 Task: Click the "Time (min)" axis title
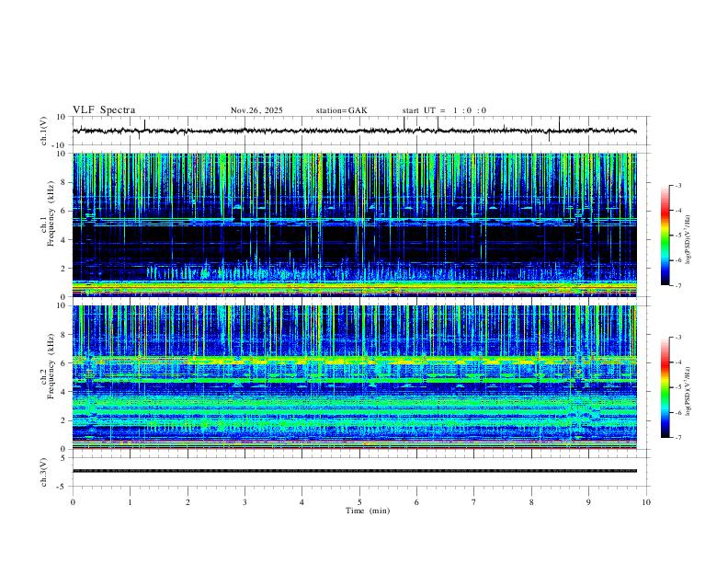click(x=368, y=511)
